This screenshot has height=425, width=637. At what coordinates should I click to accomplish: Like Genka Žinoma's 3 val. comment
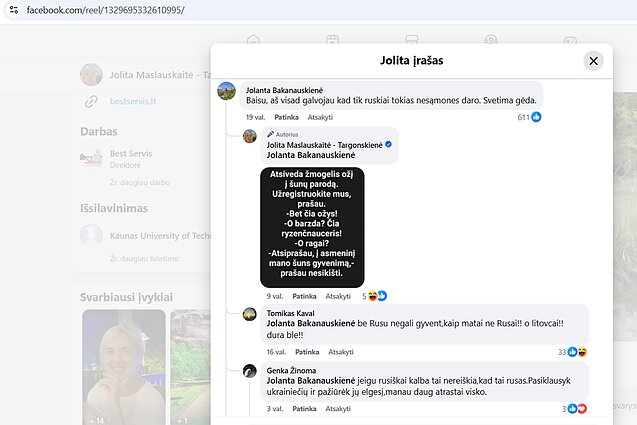pos(304,409)
